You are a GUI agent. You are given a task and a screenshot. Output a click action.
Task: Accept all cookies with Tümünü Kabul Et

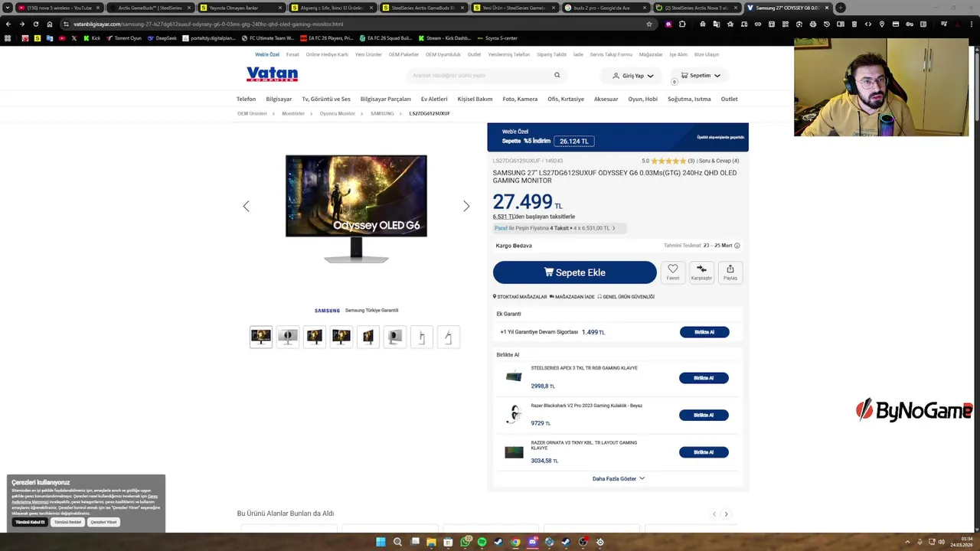(x=31, y=522)
